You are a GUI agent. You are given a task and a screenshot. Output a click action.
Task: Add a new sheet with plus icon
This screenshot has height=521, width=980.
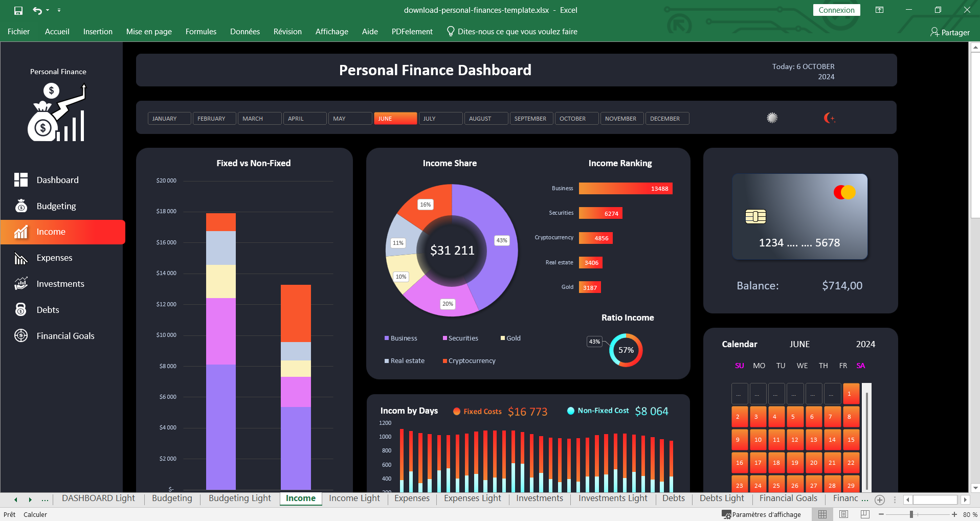(880, 500)
